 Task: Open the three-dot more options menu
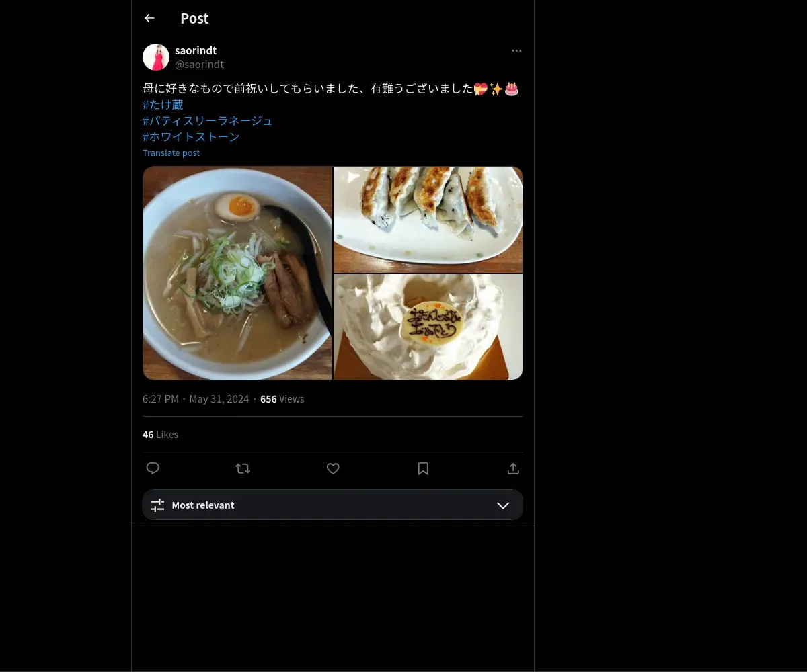tap(516, 51)
